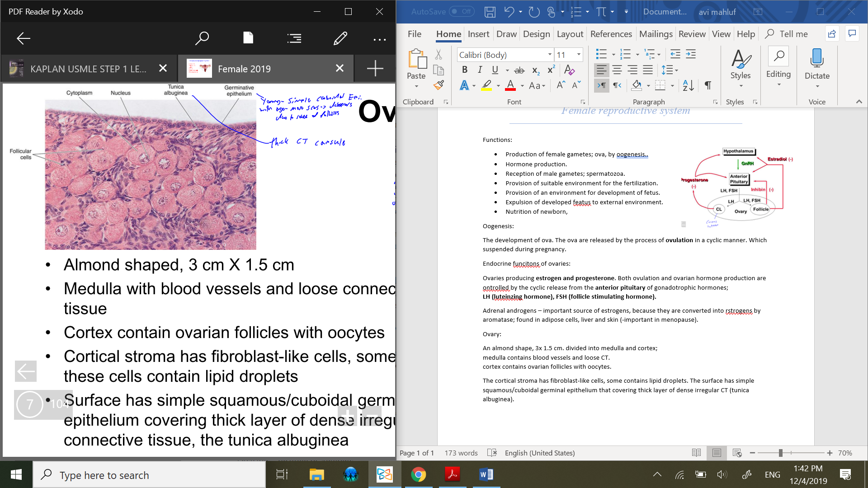The height and width of the screenshot is (488, 868).
Task: Click the zoom slider in Word status bar
Action: tap(781, 453)
